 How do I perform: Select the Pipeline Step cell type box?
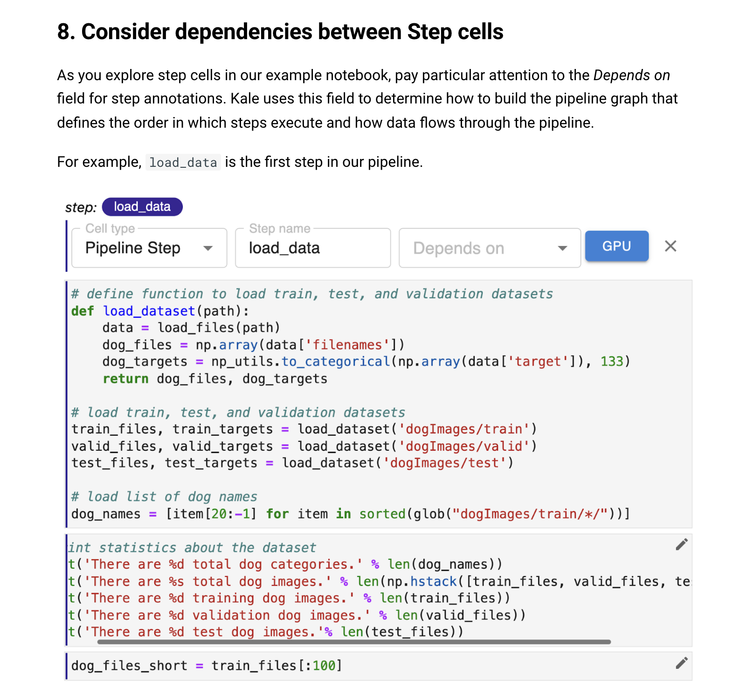[140, 248]
